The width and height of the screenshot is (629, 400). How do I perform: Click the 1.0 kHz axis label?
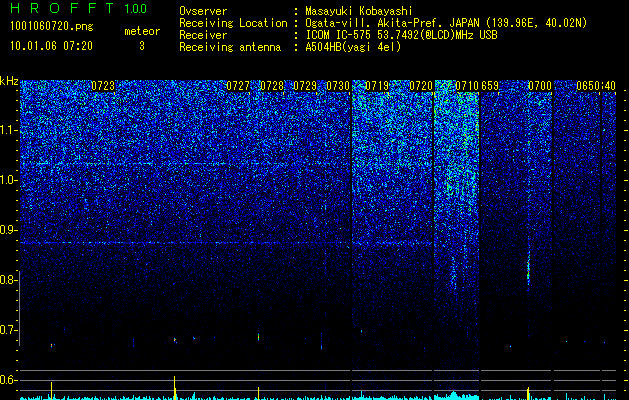click(x=8, y=180)
